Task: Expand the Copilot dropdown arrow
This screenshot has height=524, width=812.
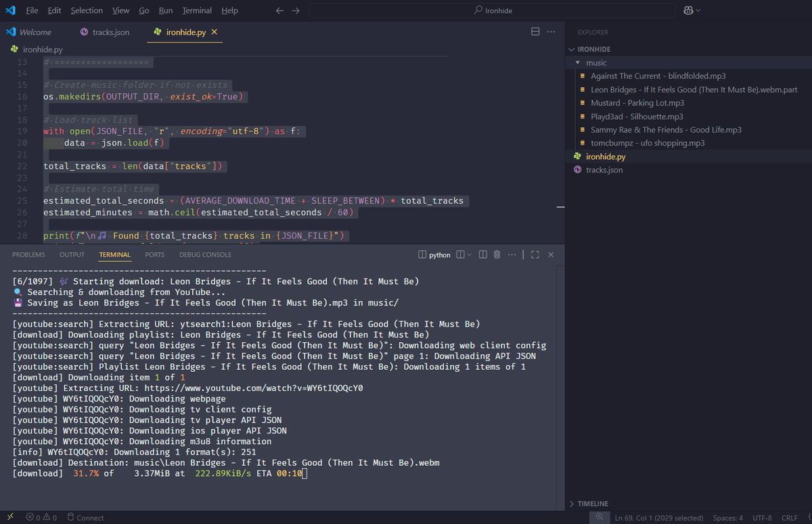Action: coord(698,10)
